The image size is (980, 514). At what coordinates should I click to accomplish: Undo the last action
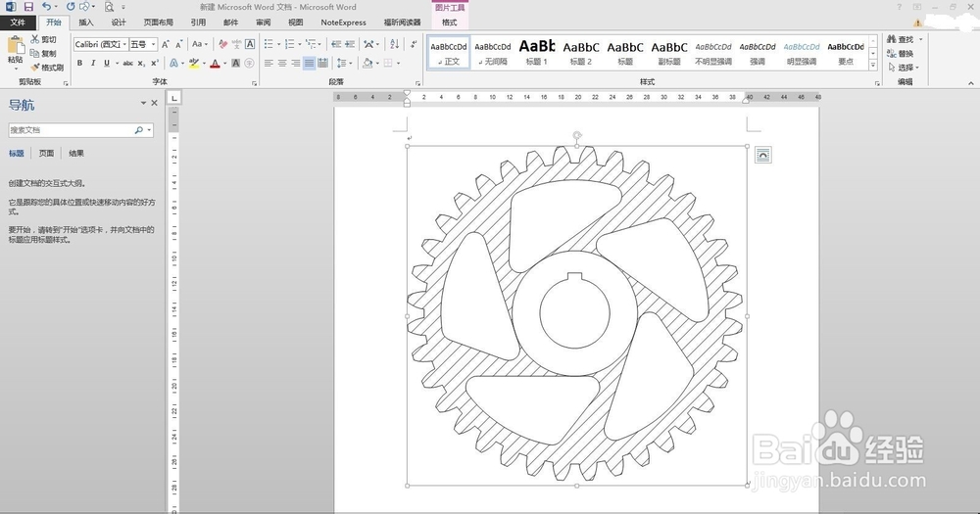47,6
